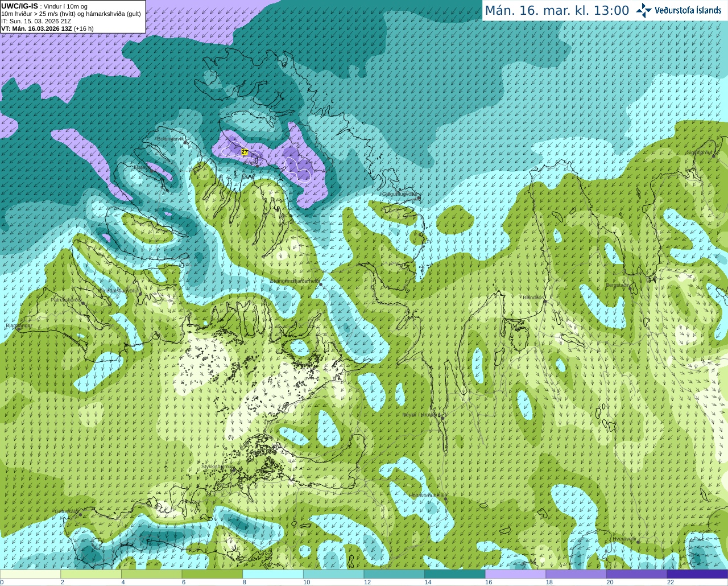The image size is (728, 586).
Task: Click the 'Steingrímsfjarðarheiði' station label
Action: (x=294, y=281)
